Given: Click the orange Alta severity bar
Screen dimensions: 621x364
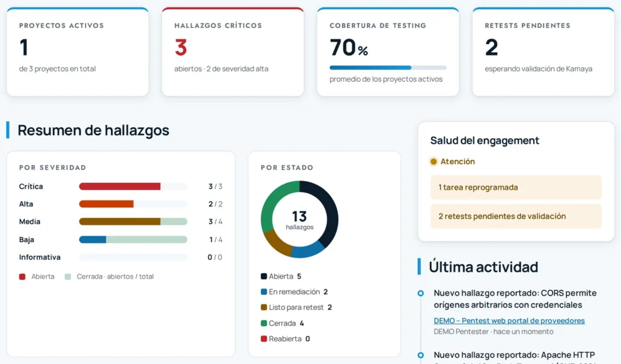Looking at the screenshot, I should click(106, 204).
